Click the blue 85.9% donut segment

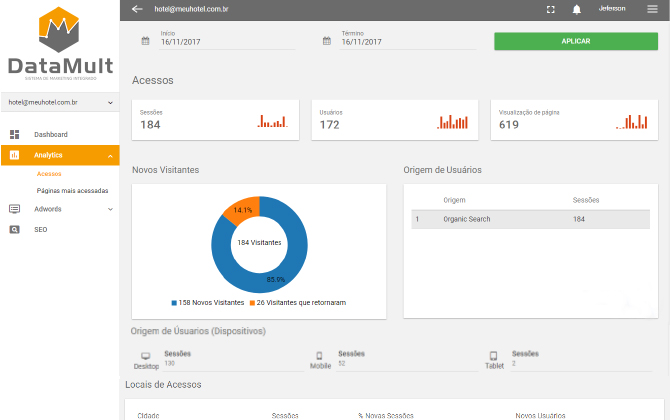(276, 279)
